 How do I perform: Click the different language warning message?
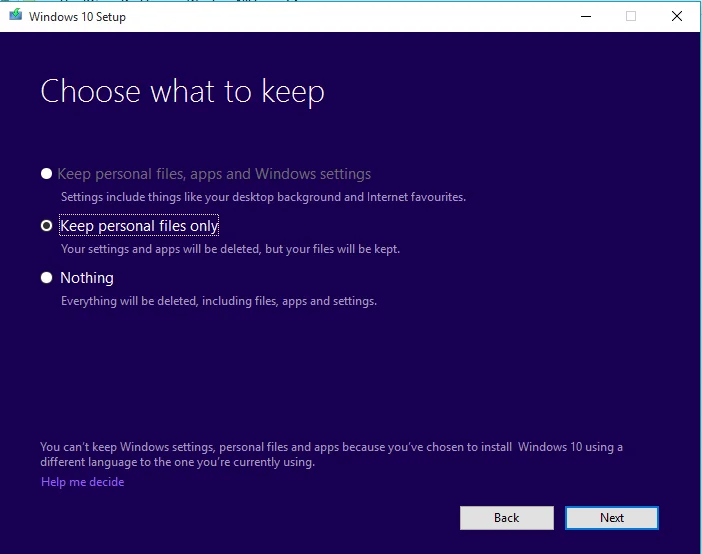pyautogui.click(x=331, y=454)
